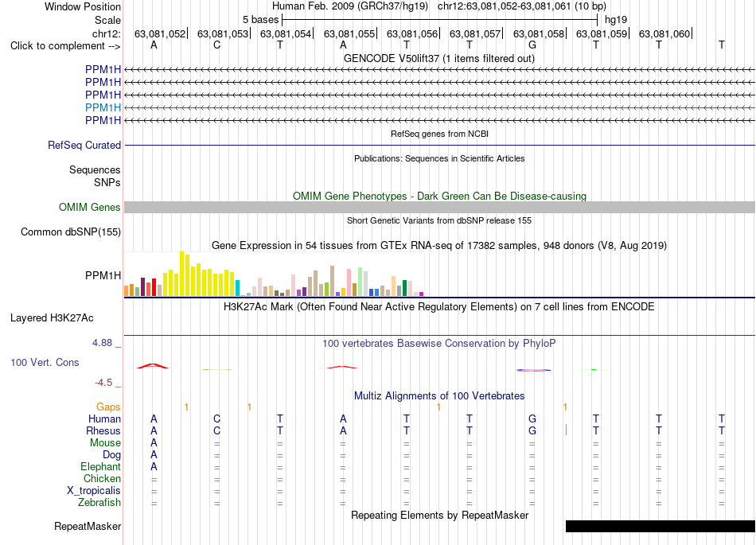Click the tallest yellow bar in GTEx chart
756x545 pixels.
pos(181,273)
